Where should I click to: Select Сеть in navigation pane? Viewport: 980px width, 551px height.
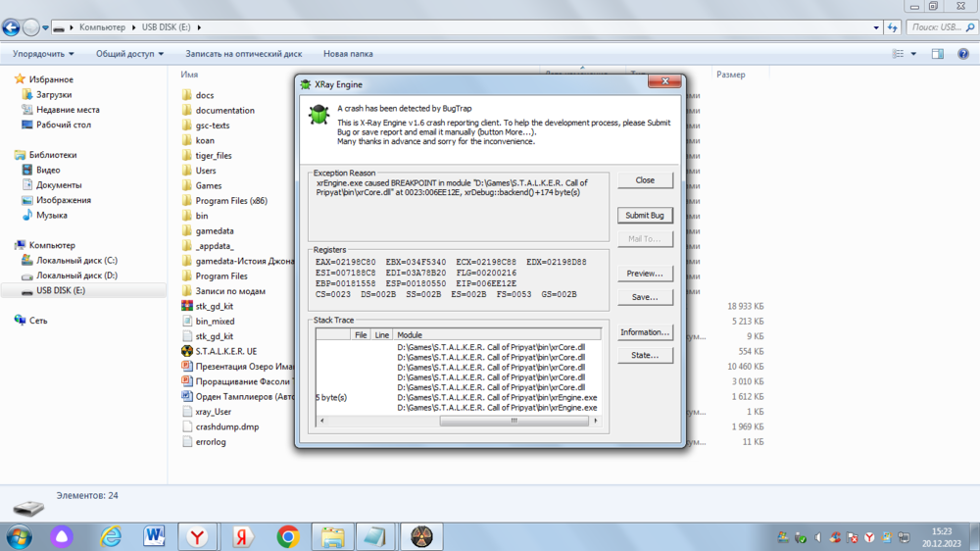click(x=38, y=321)
